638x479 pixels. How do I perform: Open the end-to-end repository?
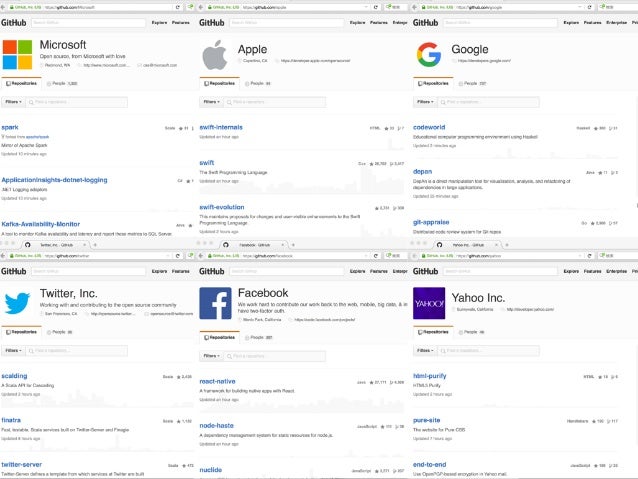coord(429,464)
